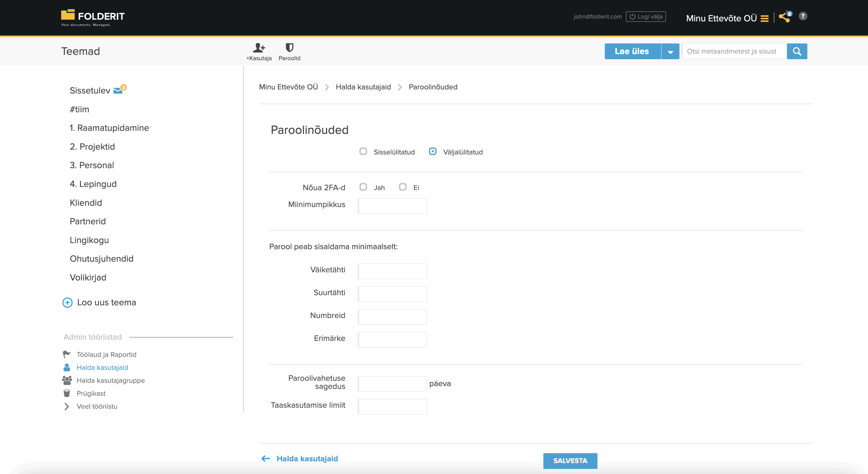Screen dimensions: 868x474
Task: Open 1. Raamatupidamine topic
Action: (109, 128)
